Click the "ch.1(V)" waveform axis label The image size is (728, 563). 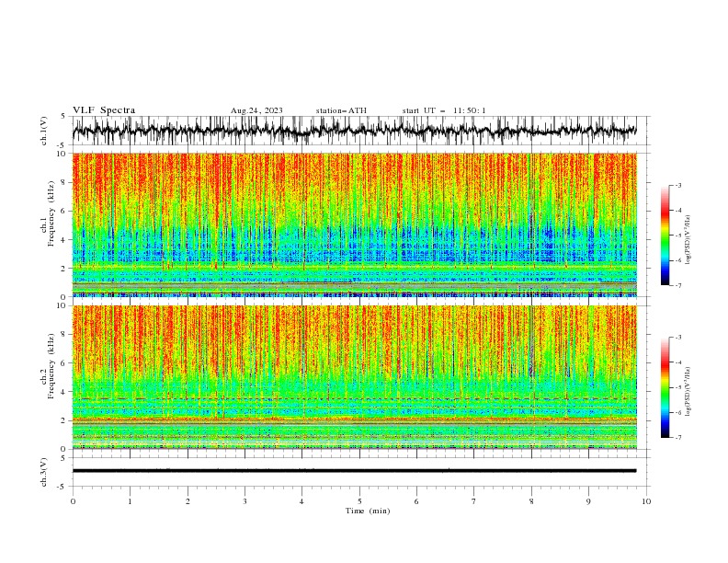[44, 131]
